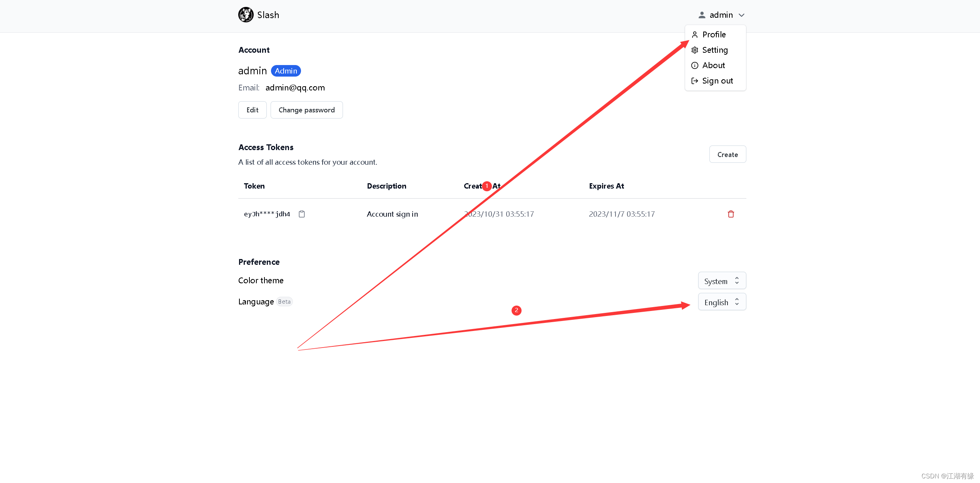The image size is (980, 483).
Task: Click the delete token trash icon
Action: [731, 214]
